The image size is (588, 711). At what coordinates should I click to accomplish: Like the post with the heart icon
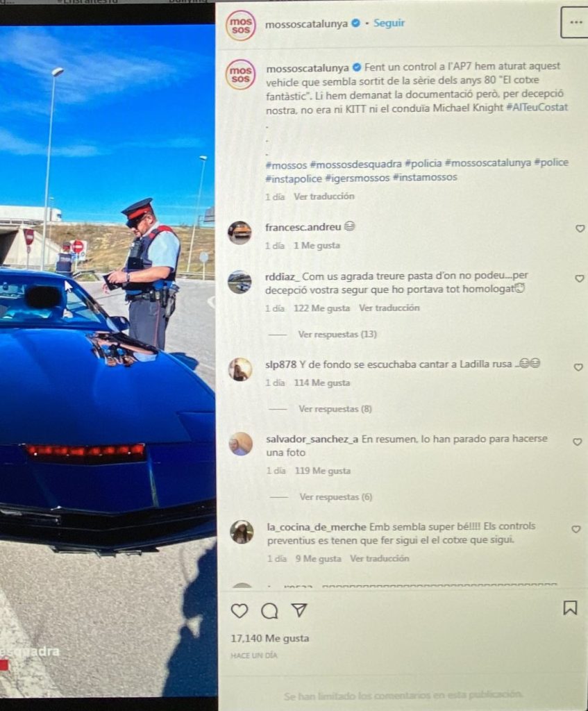point(240,611)
